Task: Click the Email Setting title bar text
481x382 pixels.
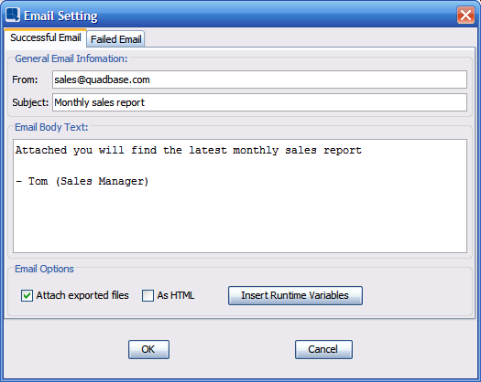Action: [61, 16]
